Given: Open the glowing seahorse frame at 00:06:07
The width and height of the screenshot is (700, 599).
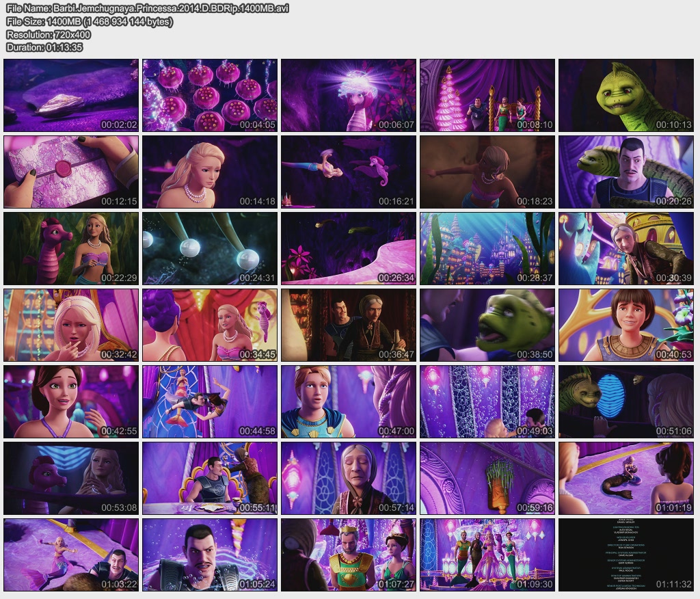Looking at the screenshot, I should pos(349,95).
